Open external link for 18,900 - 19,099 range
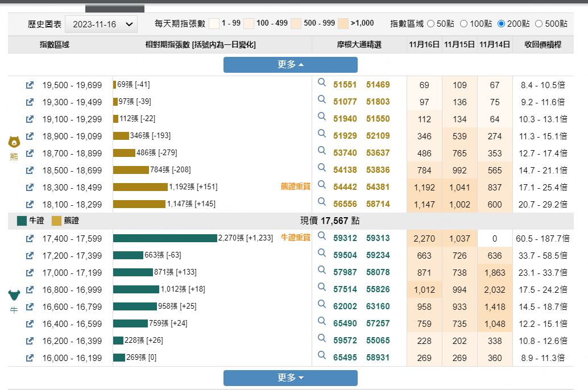The image size is (588, 390). click(30, 136)
